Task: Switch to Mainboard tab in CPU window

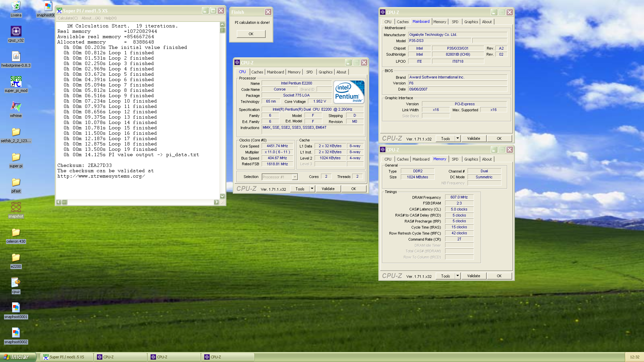Action: pyautogui.click(x=275, y=72)
